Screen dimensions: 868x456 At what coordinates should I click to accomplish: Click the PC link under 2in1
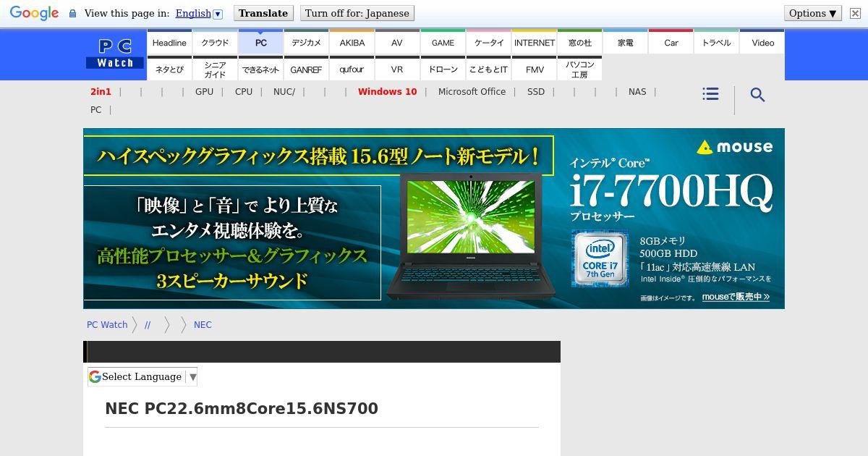pyautogui.click(x=95, y=110)
